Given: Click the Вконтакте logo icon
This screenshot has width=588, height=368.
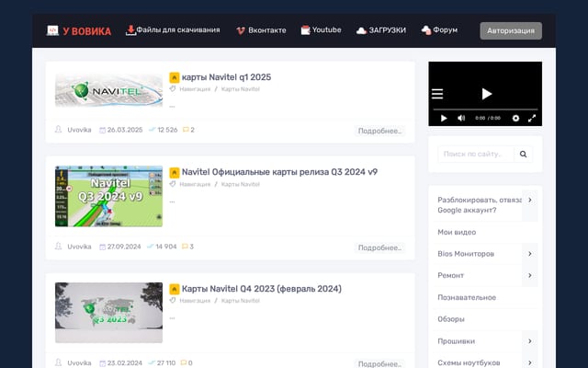Looking at the screenshot, I should [241, 30].
